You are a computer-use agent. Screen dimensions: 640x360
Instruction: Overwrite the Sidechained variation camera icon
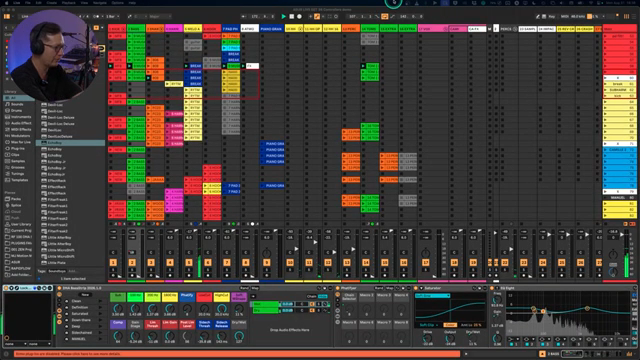pyautogui.click(x=67, y=333)
